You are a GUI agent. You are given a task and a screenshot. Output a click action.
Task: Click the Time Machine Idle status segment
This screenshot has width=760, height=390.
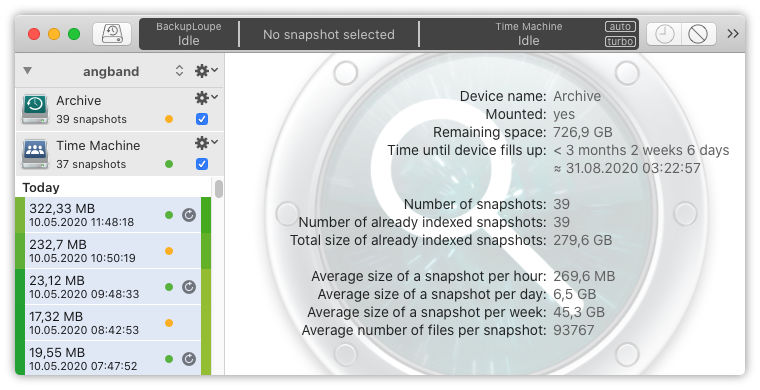pyautogui.click(x=528, y=34)
